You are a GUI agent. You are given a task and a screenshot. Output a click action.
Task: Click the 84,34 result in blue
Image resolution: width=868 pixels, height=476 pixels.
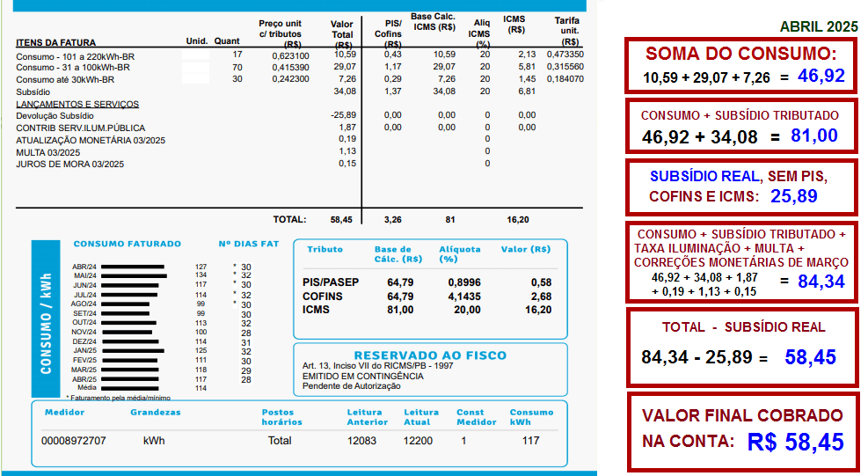click(x=821, y=282)
